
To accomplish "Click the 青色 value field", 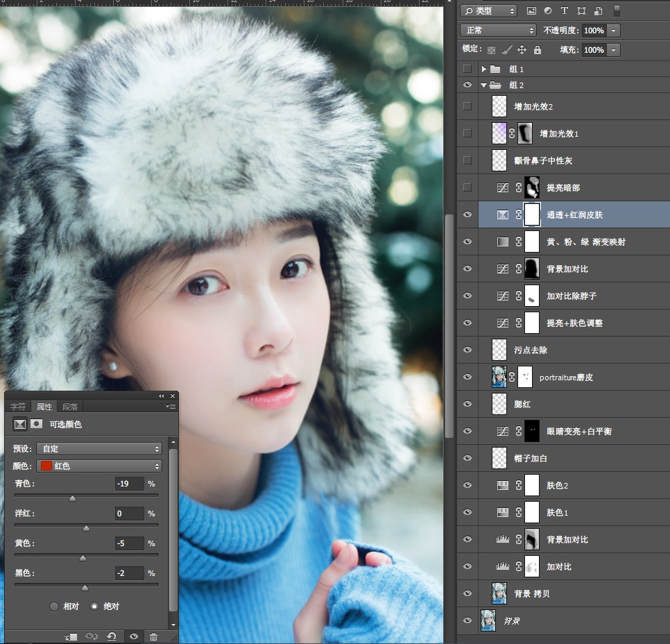I will tap(130, 484).
